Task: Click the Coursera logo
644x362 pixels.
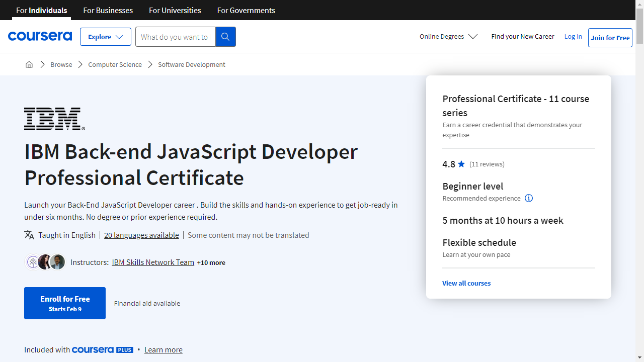Action: [40, 36]
